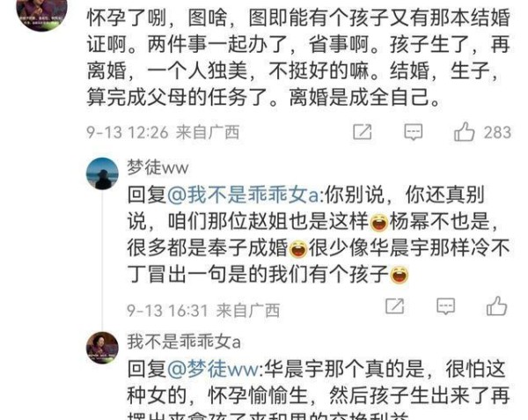Click the first laughing emoji after 这样
The image size is (528, 420).
379,222
